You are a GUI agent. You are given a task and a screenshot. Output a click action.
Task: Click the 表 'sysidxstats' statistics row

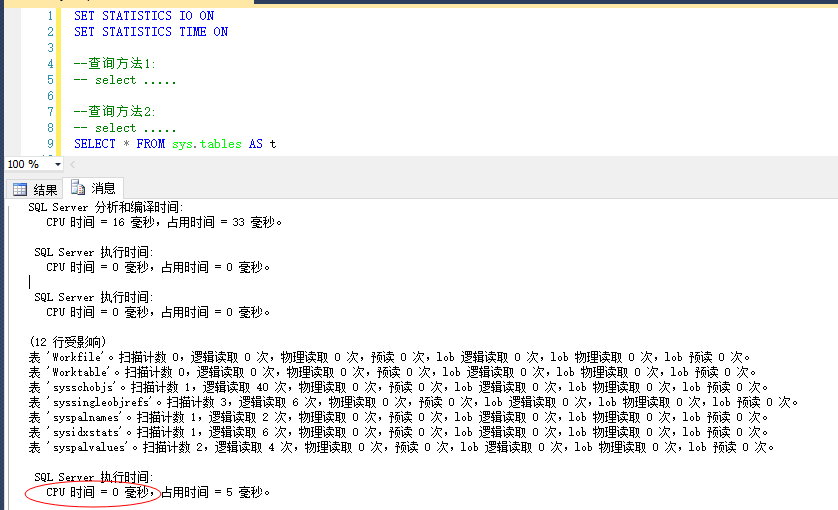[x=398, y=432]
